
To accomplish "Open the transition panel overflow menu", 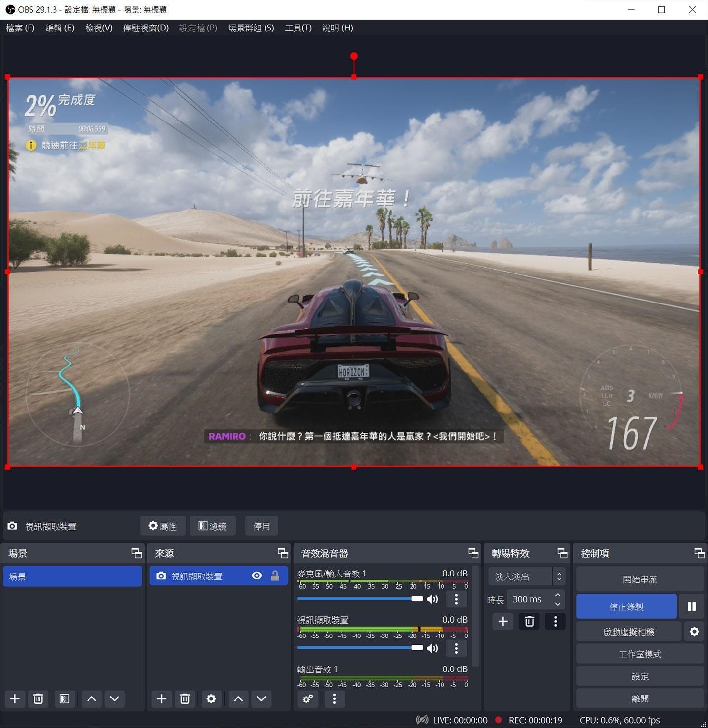I will (555, 621).
